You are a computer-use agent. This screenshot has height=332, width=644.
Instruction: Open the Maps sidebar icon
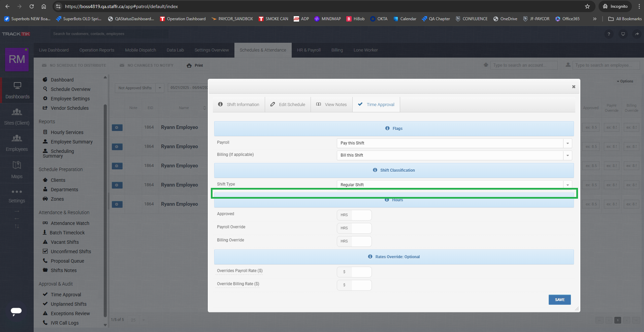[x=17, y=165]
